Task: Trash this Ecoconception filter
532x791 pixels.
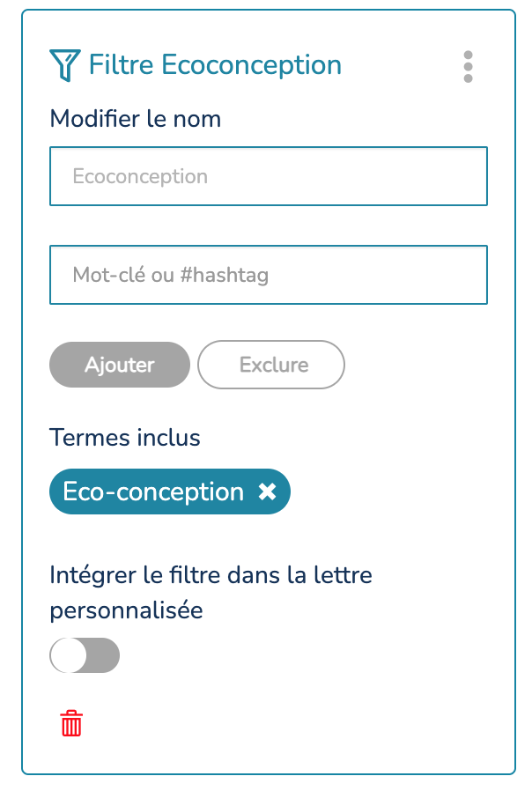Action: tap(71, 723)
